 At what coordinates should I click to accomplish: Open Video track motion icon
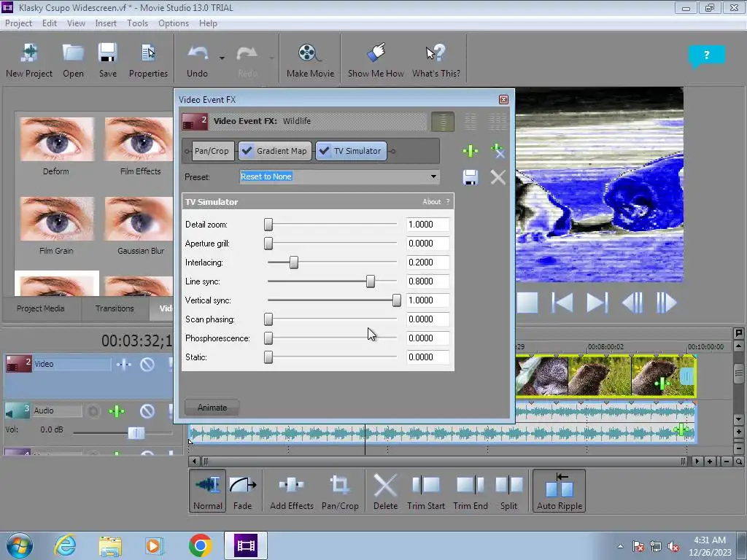[x=124, y=365]
